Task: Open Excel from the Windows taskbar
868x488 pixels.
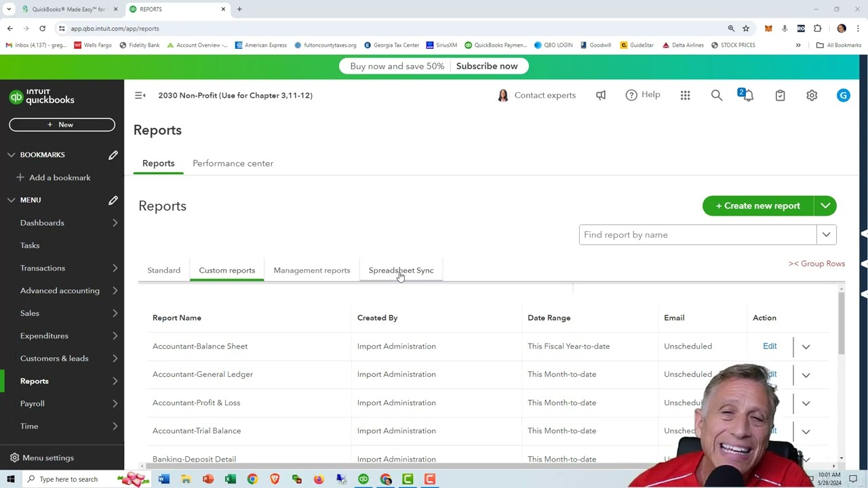Action: (230, 479)
